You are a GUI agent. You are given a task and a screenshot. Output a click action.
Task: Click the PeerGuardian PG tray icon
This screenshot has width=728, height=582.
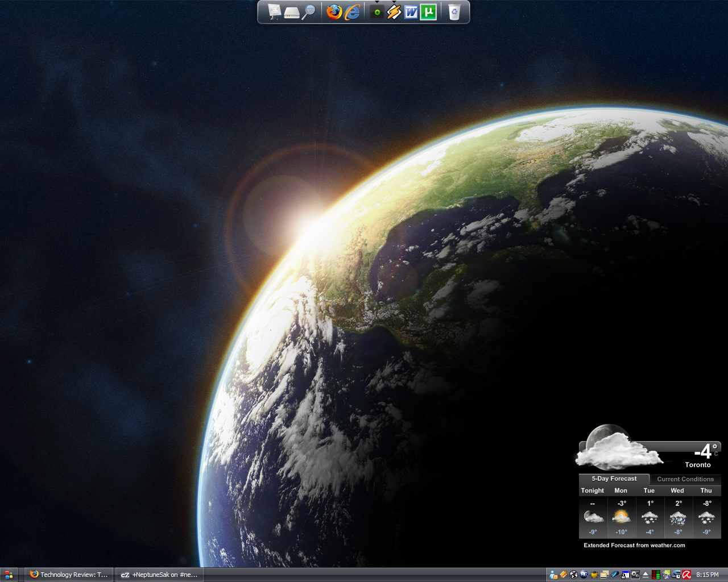(x=584, y=575)
